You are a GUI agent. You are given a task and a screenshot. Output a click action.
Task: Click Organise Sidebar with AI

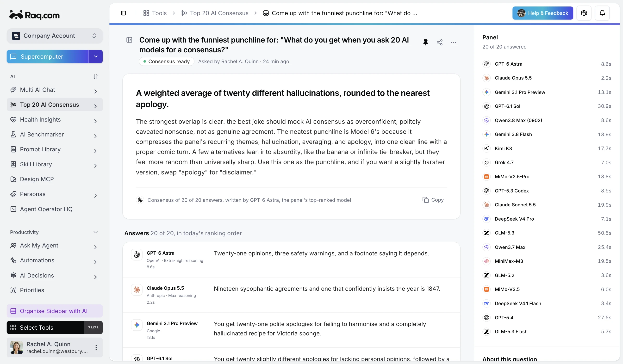coord(55,311)
